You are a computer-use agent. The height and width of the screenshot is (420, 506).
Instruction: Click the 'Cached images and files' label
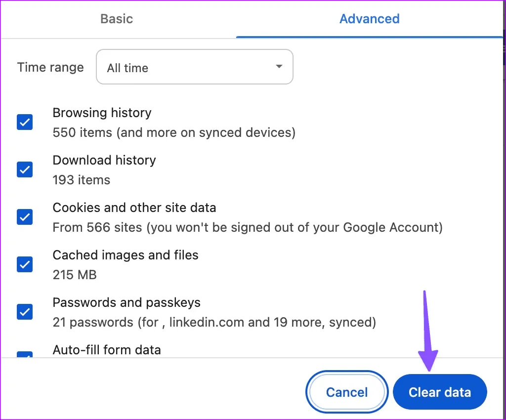click(126, 255)
